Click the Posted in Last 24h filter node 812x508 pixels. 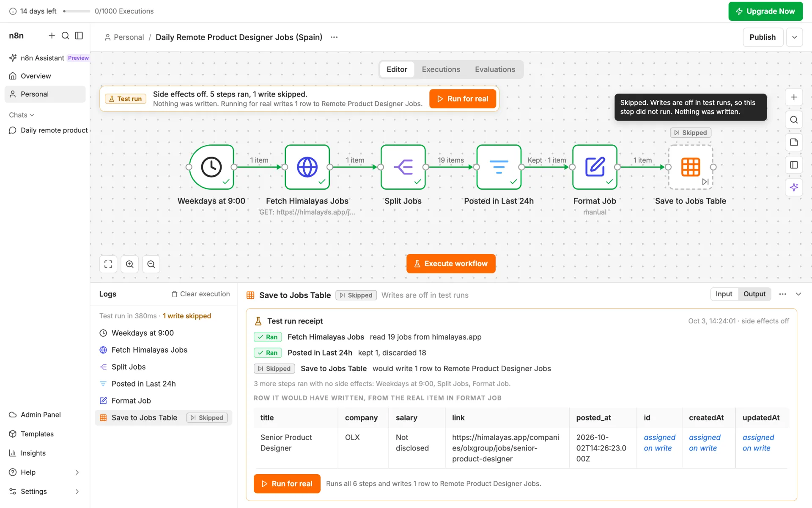coord(499,167)
